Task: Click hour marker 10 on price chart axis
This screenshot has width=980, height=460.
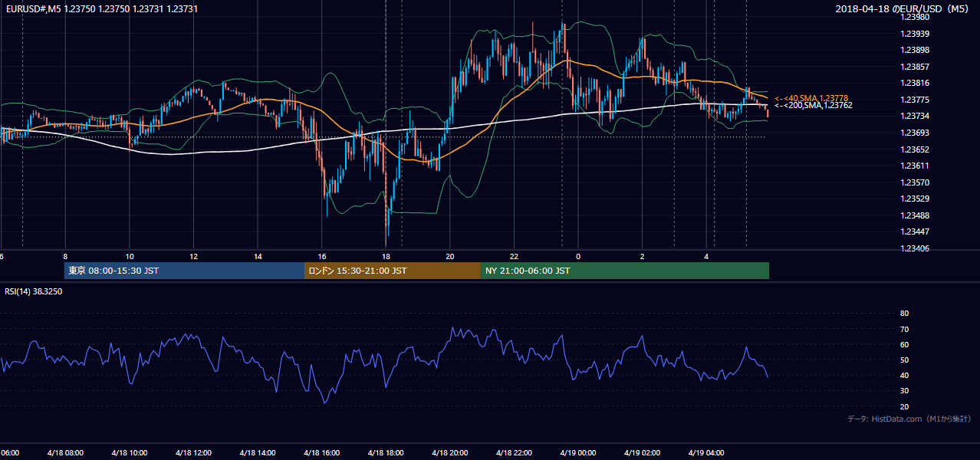Action: click(x=130, y=256)
